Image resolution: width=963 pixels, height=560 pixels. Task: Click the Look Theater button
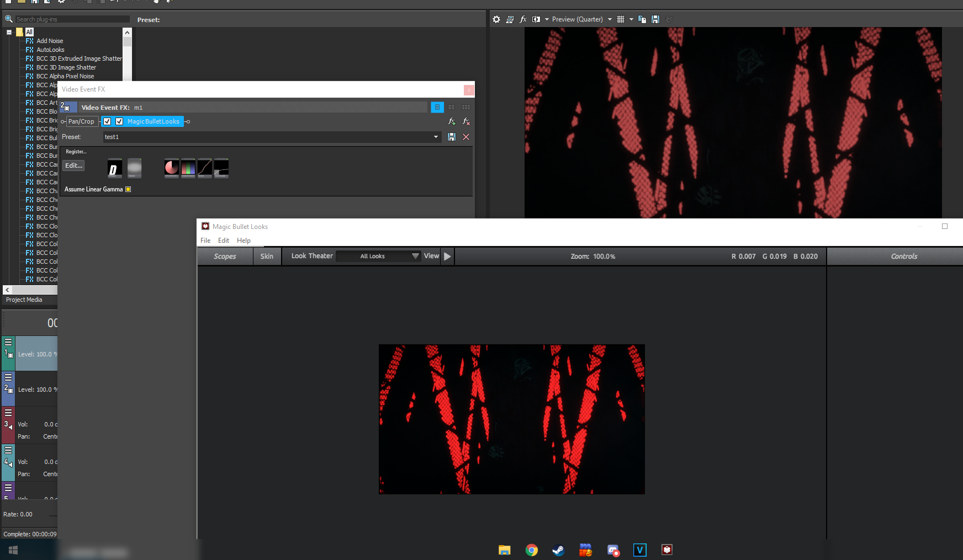tap(312, 256)
